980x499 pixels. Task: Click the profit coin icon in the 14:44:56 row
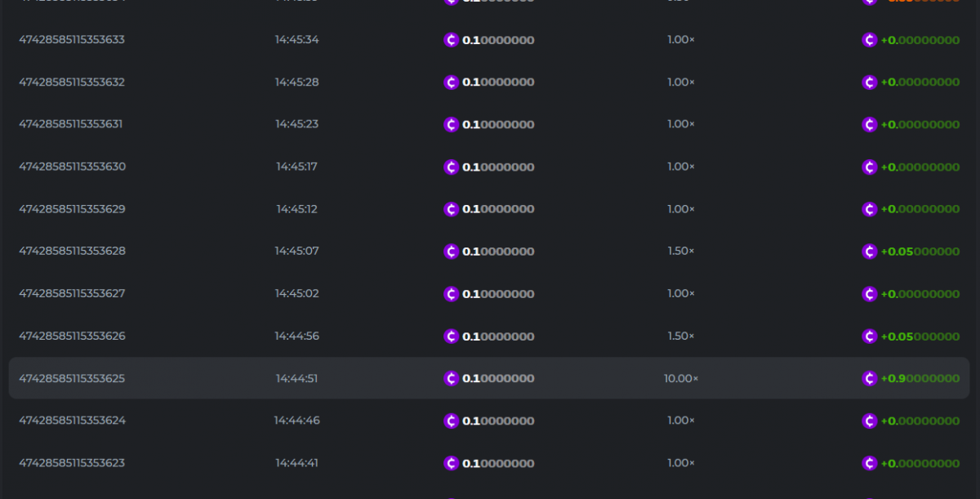(x=870, y=336)
